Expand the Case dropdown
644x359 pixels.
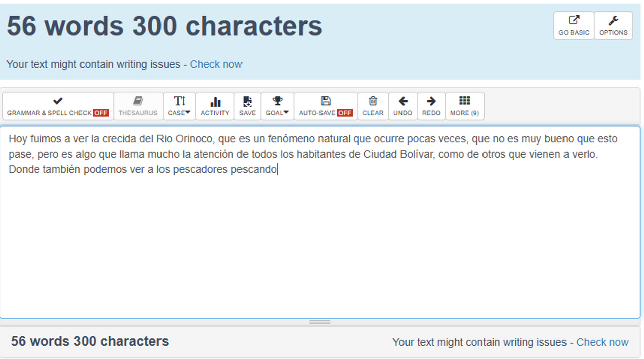click(179, 106)
